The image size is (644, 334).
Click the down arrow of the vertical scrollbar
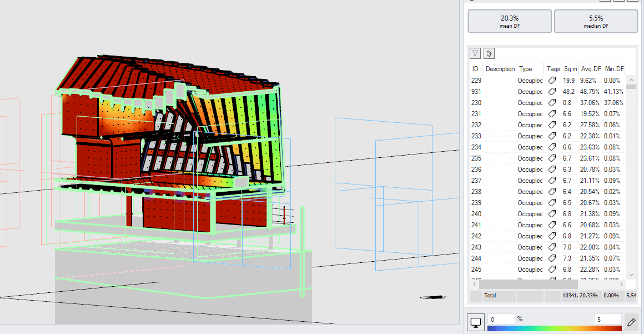pyautogui.click(x=631, y=274)
